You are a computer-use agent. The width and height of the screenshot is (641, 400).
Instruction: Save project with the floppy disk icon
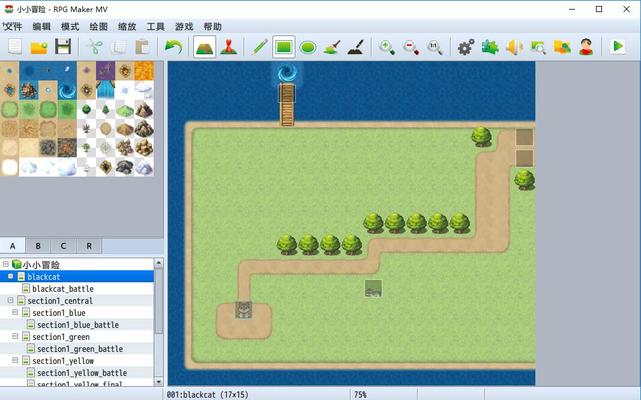pyautogui.click(x=63, y=47)
